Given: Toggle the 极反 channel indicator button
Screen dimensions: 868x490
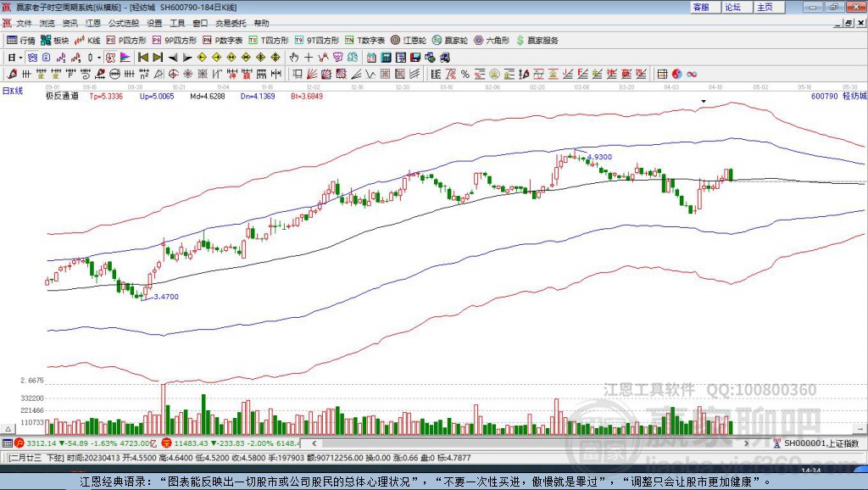Looking at the screenshot, I should 111,58.
